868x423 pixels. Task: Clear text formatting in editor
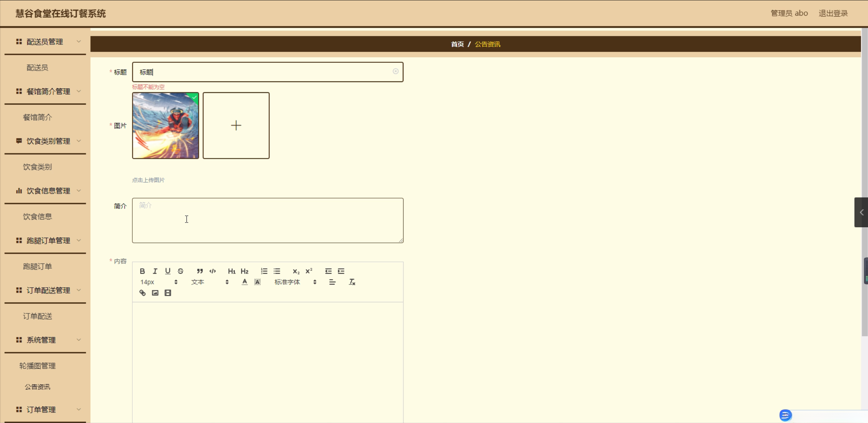(352, 282)
